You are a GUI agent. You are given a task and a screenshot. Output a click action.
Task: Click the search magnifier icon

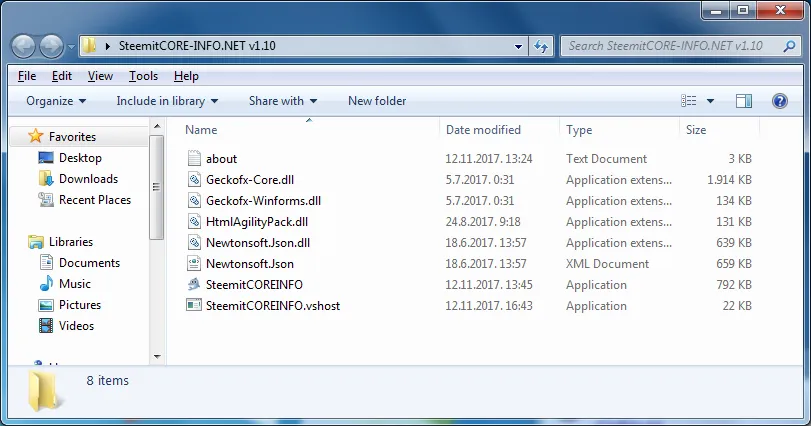point(789,47)
